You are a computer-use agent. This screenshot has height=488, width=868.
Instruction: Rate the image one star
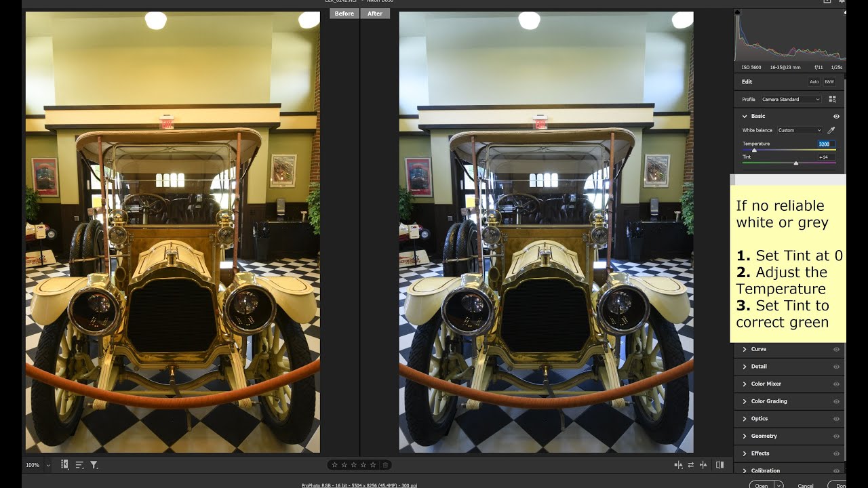pyautogui.click(x=334, y=465)
